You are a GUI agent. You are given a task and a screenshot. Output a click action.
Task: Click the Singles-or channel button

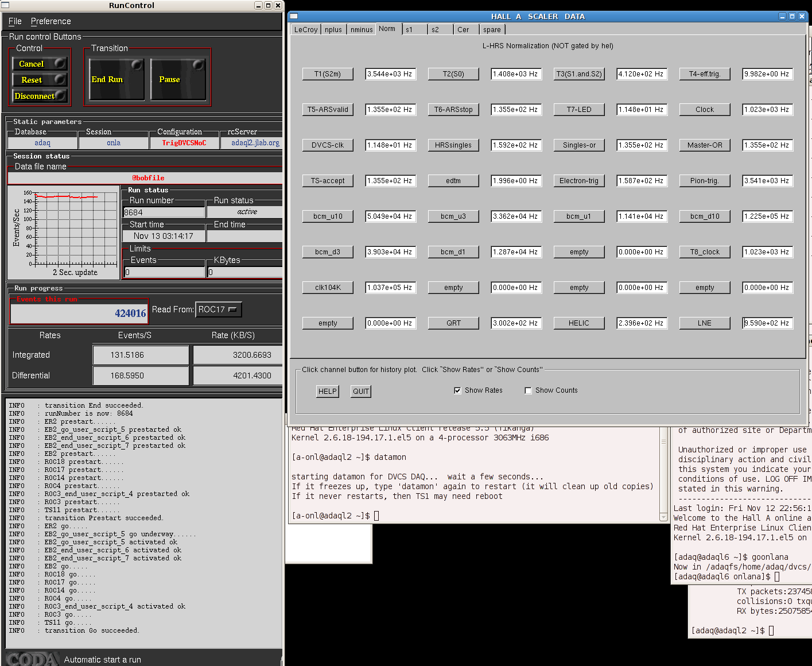[579, 145]
